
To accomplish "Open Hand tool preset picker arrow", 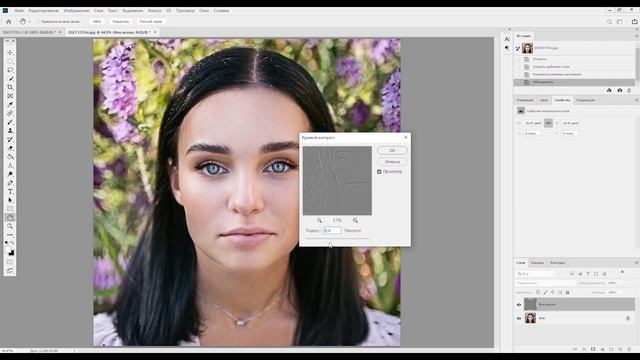I will (30, 22).
